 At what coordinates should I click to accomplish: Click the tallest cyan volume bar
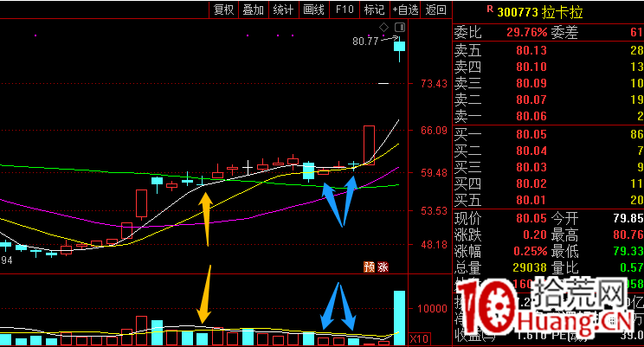click(399, 318)
